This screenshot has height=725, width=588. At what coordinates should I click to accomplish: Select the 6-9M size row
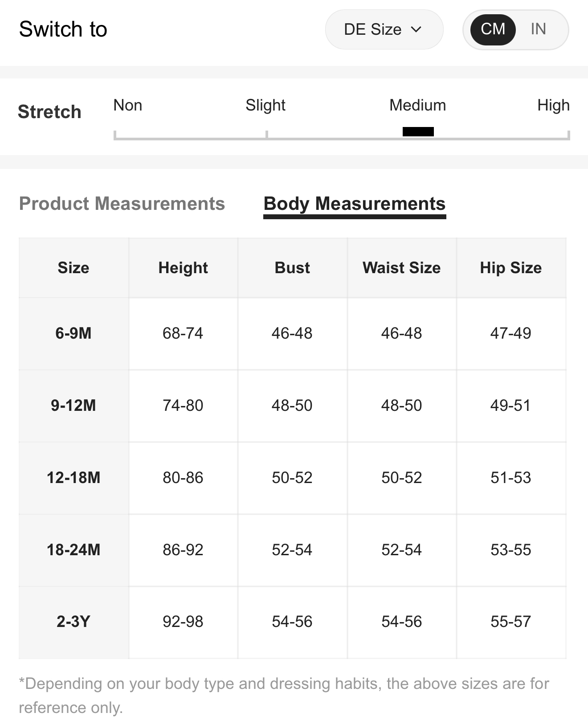[292, 333]
